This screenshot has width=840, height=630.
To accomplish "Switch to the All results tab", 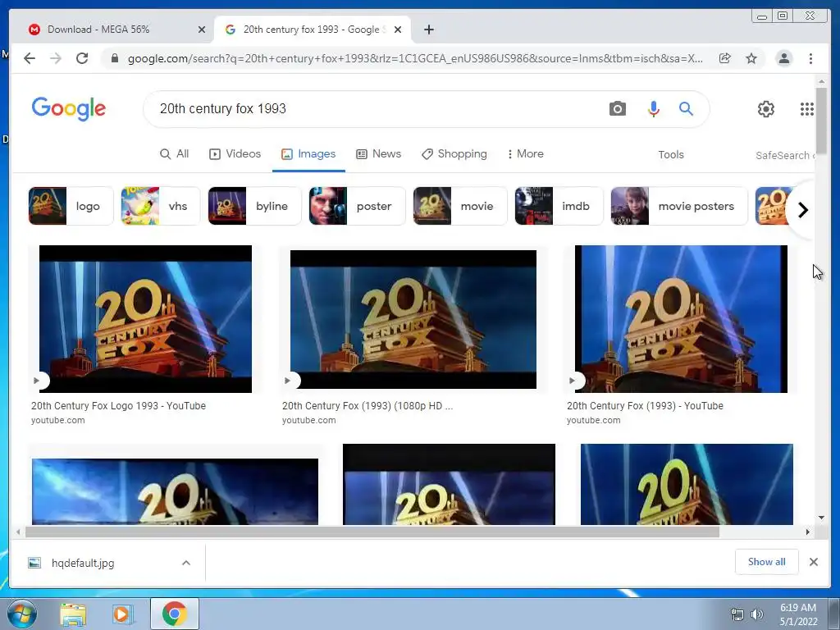I will tap(175, 153).
